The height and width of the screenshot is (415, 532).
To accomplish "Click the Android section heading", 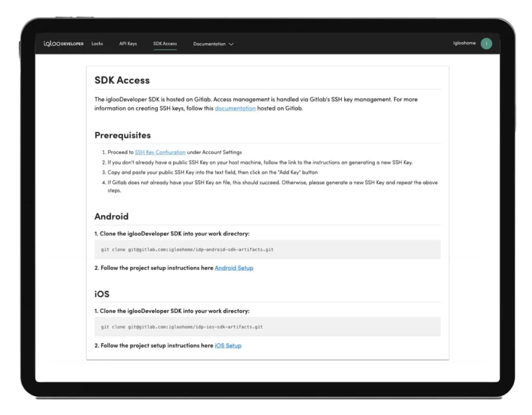I will click(x=111, y=216).
